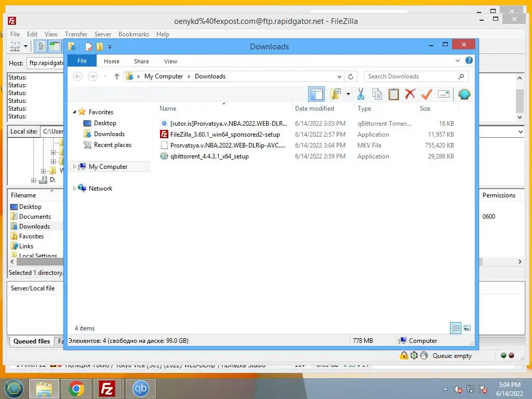Select Desktop under Favorites

(x=105, y=123)
